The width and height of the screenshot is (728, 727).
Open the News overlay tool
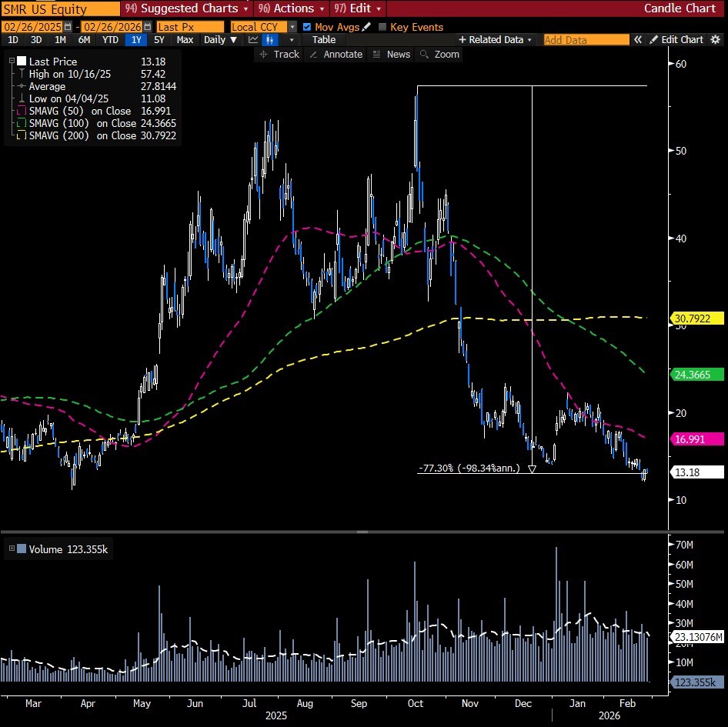(391, 54)
